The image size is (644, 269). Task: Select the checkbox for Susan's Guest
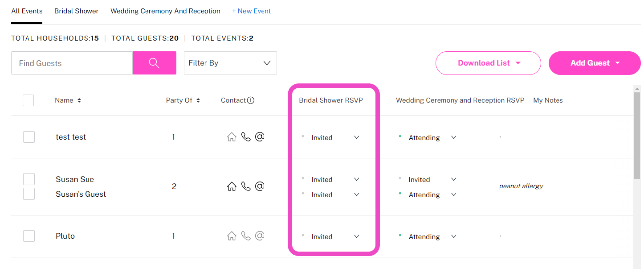point(29,194)
